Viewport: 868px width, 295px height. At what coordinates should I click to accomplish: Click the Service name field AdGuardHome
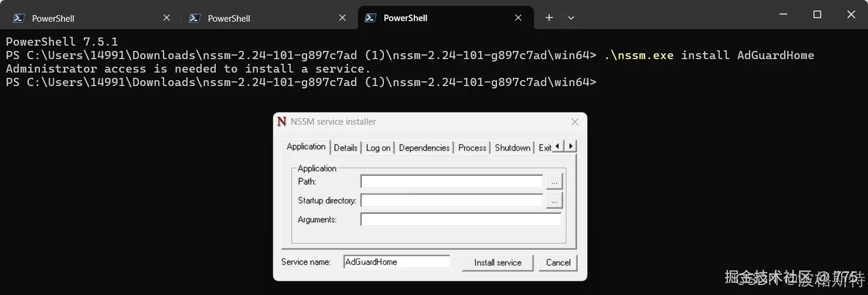[397, 262]
